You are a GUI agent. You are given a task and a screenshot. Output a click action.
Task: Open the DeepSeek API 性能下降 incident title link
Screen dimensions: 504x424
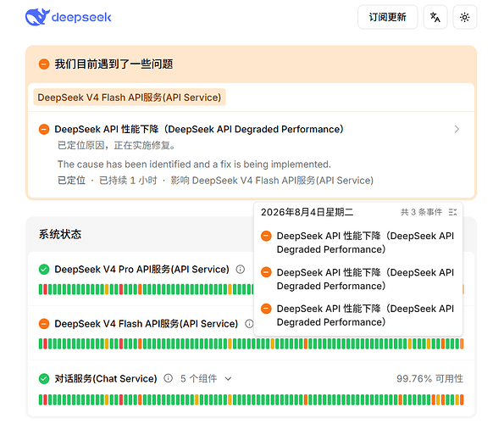[x=199, y=130]
